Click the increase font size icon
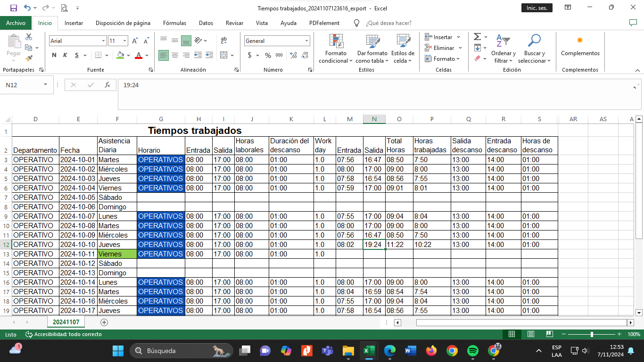Image resolution: width=644 pixels, height=362 pixels. pos(135,41)
